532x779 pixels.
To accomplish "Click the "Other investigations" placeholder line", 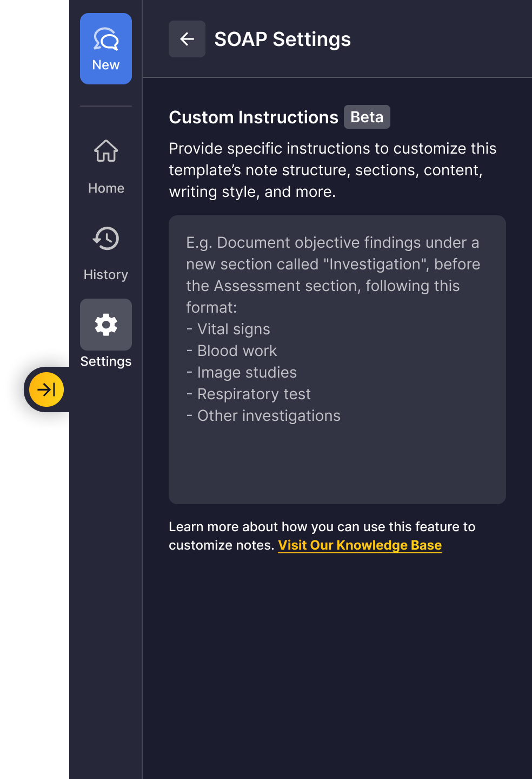I will (269, 416).
